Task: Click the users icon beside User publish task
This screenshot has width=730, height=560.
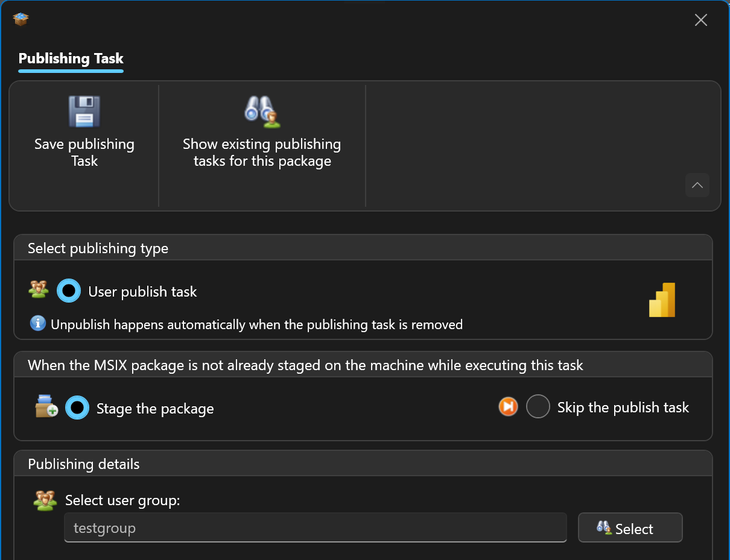Action: [x=39, y=290]
